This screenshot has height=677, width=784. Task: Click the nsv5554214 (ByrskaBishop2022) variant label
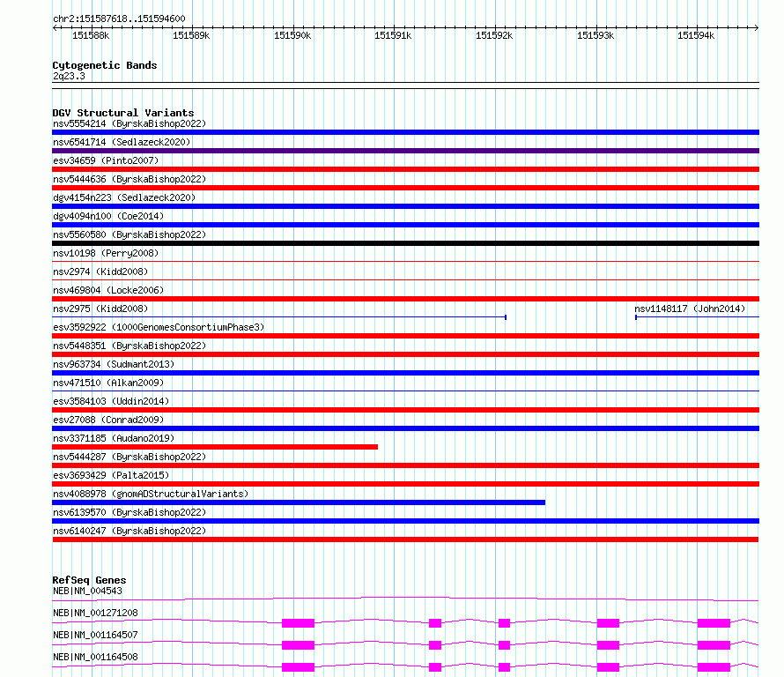[129, 123]
